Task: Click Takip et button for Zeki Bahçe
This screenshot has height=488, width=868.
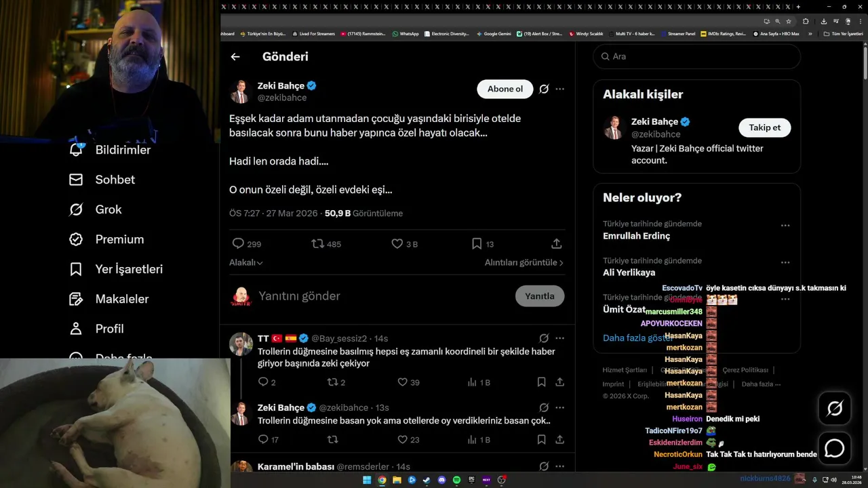Action: coord(765,127)
